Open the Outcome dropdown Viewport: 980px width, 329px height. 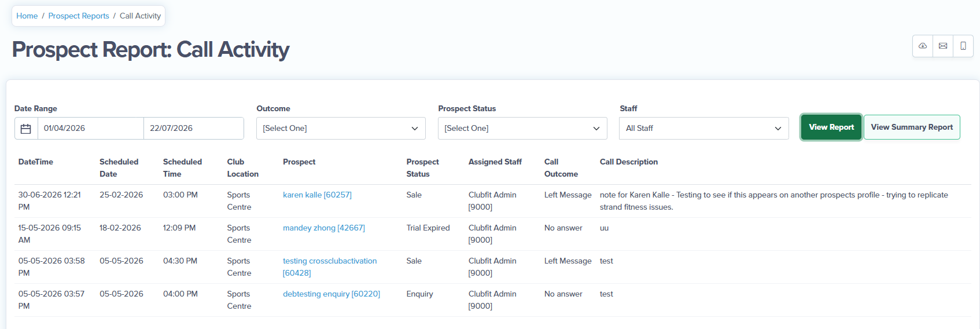coord(341,129)
